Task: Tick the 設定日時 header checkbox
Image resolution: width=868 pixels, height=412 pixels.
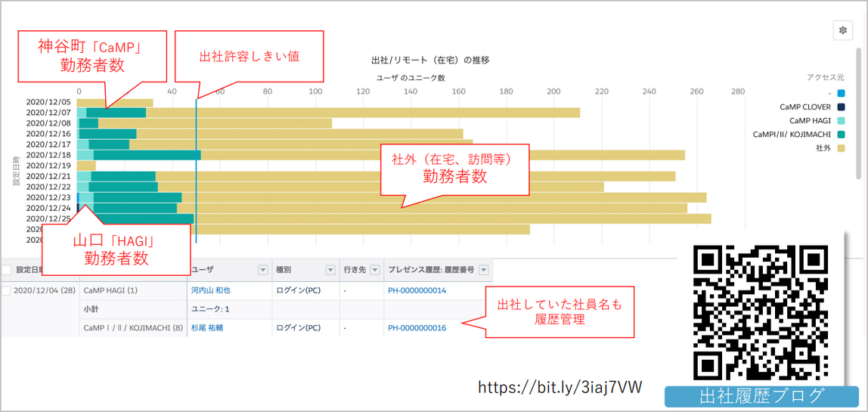Action: click(7, 270)
